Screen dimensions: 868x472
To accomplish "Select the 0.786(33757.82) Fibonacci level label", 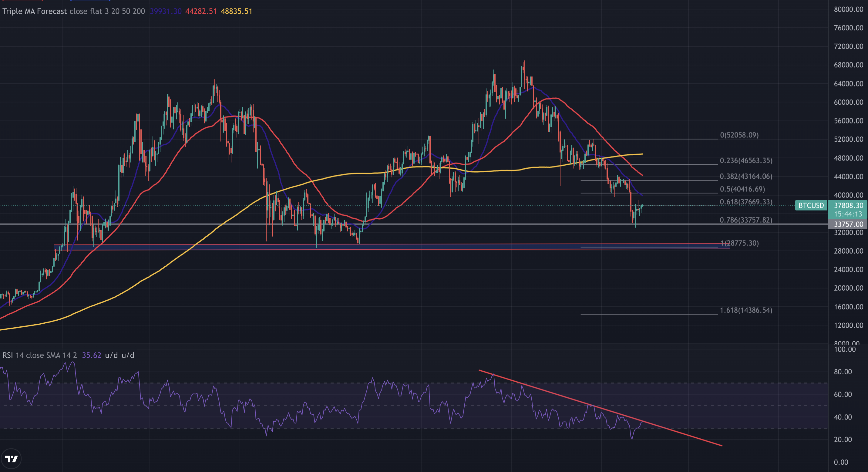I will click(x=746, y=220).
